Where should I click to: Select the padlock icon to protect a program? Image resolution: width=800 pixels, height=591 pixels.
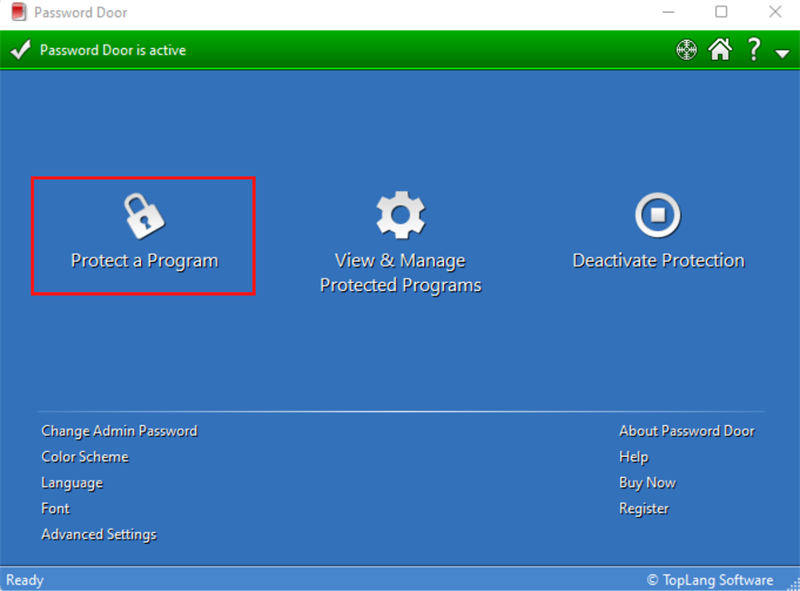pyautogui.click(x=143, y=213)
